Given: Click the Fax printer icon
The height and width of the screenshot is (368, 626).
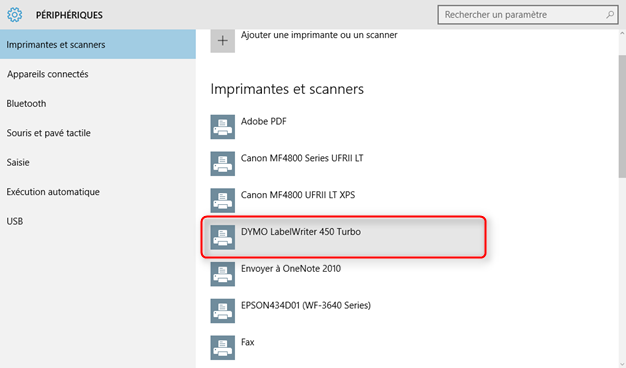Looking at the screenshot, I should (223, 347).
